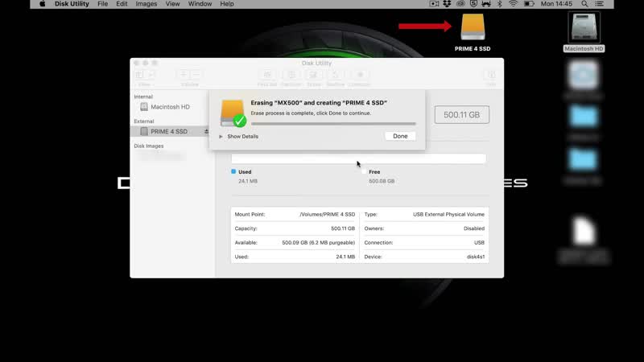Open the dimmed View toolbar dropdown

point(144,75)
